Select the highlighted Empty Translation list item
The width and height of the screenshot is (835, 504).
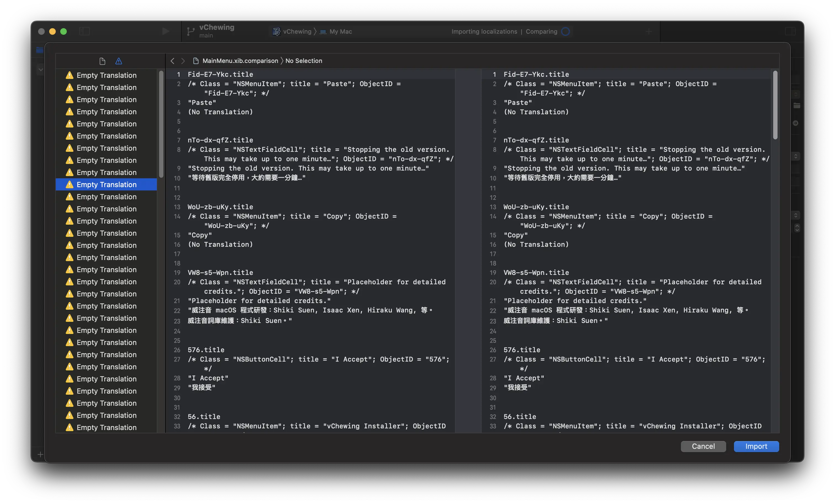pos(106,184)
